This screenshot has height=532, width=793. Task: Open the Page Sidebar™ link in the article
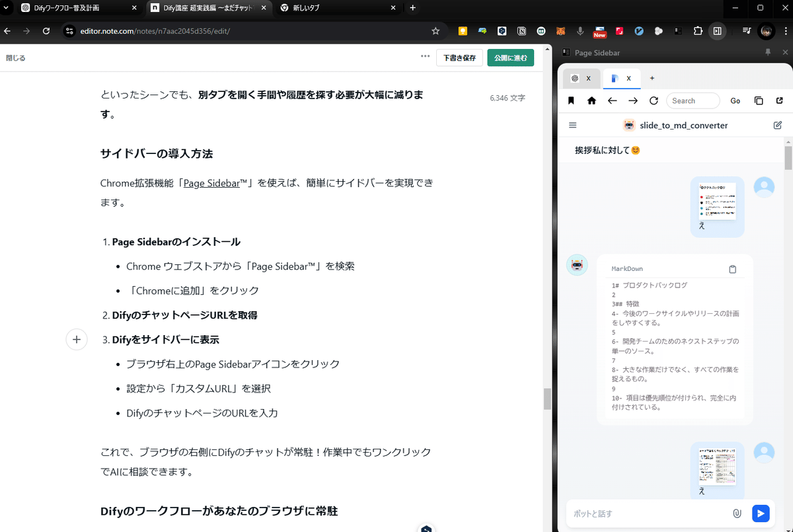[211, 183]
